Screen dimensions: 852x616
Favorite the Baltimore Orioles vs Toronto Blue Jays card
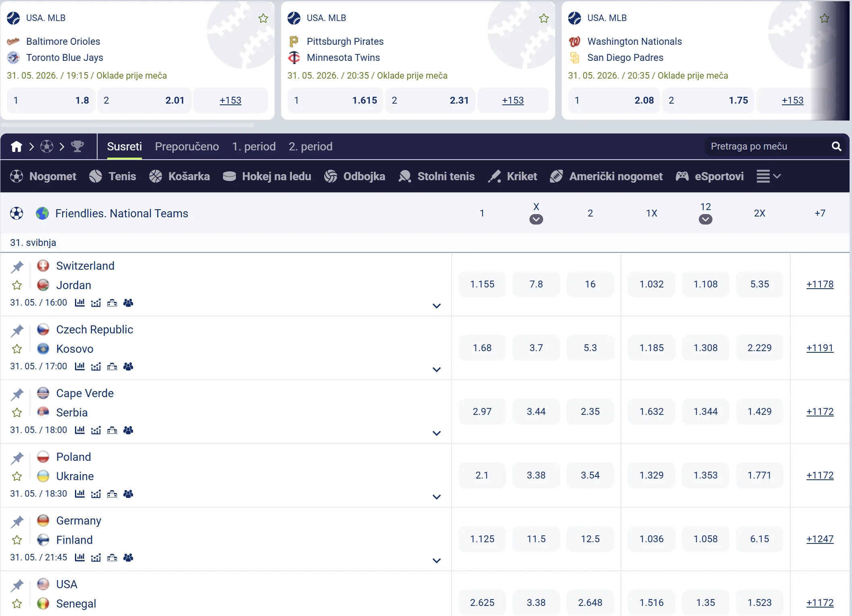point(263,18)
